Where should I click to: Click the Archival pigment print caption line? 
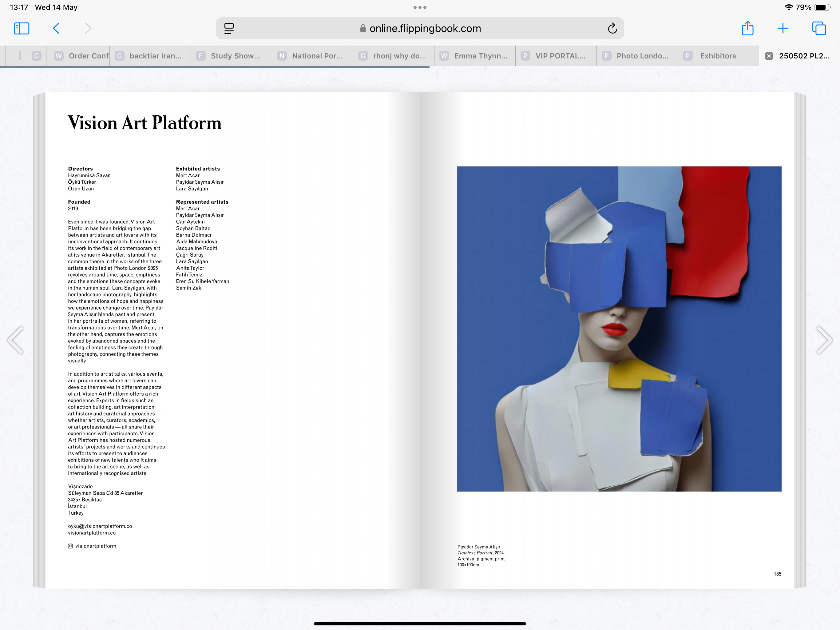[x=481, y=559]
